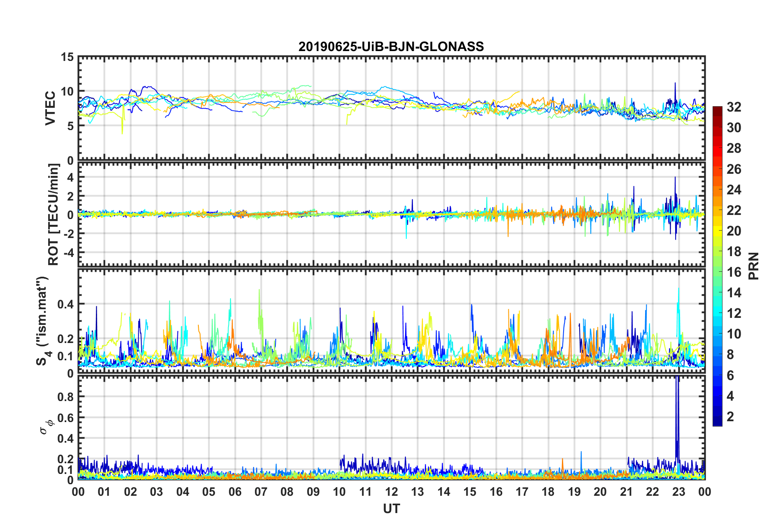The image size is (783, 532).
Task: Select the sigma-phi axis tick 0.8
Action: tap(66, 397)
